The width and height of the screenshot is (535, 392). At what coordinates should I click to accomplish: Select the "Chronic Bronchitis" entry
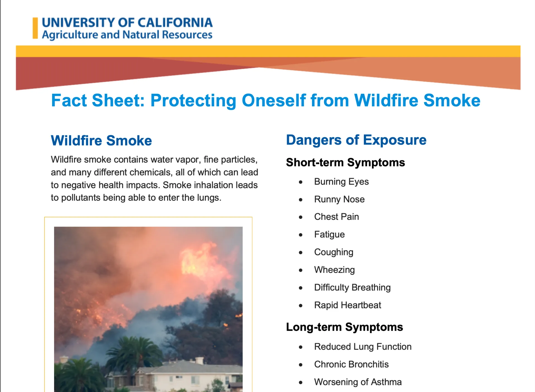point(351,364)
